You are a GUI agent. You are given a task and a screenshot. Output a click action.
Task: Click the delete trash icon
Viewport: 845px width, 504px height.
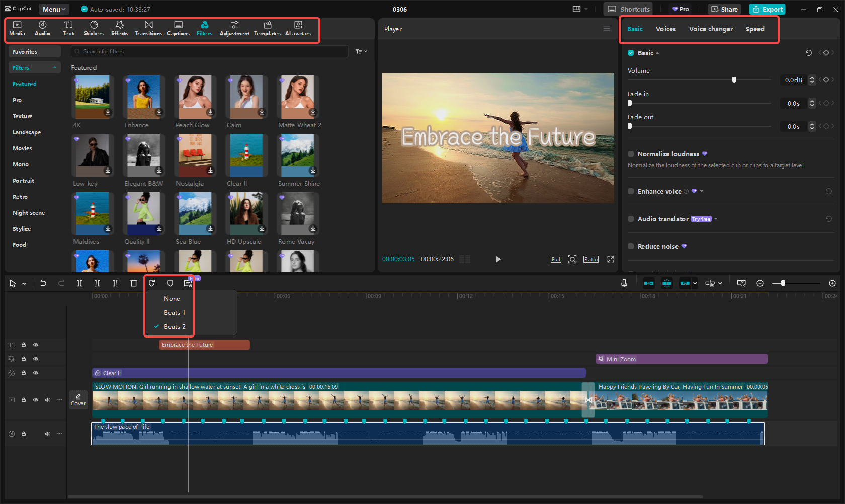[134, 283]
